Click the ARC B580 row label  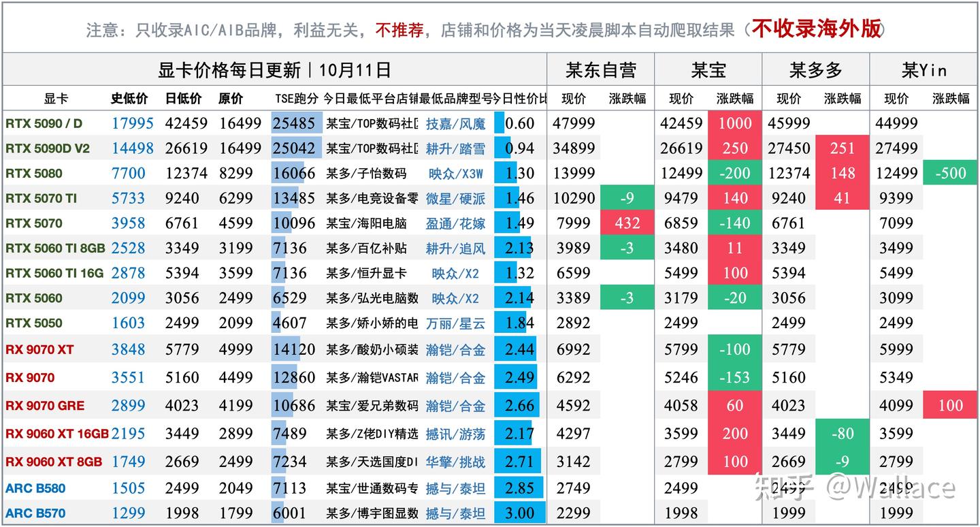[35, 488]
